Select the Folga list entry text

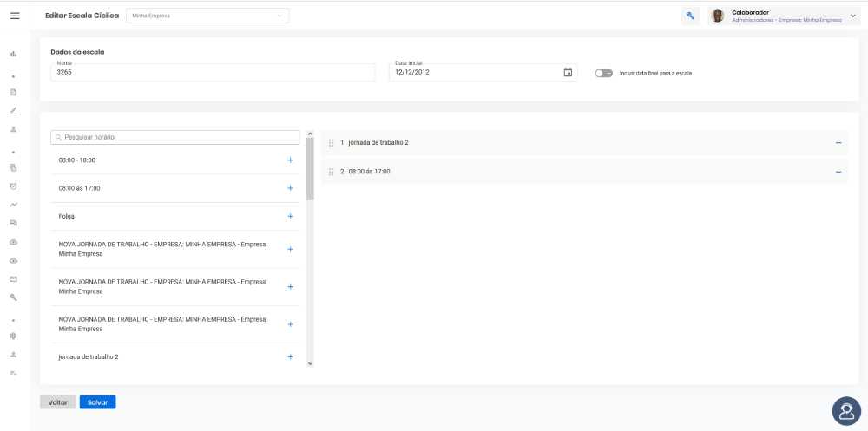[x=67, y=216]
